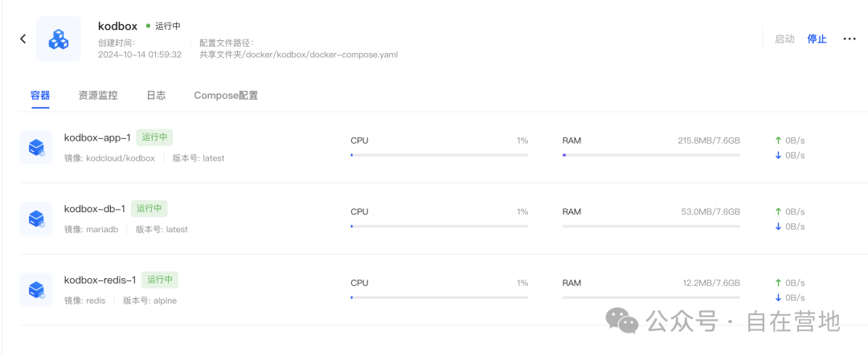Click the kodbox-app-1 RAM usage bar
Screen dimensions: 868x356
[651, 154]
